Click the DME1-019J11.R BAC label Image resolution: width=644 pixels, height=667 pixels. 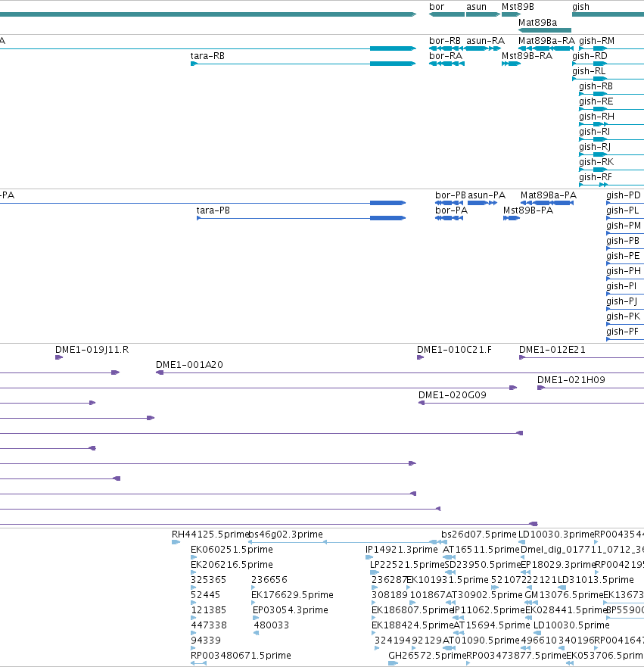92,350
